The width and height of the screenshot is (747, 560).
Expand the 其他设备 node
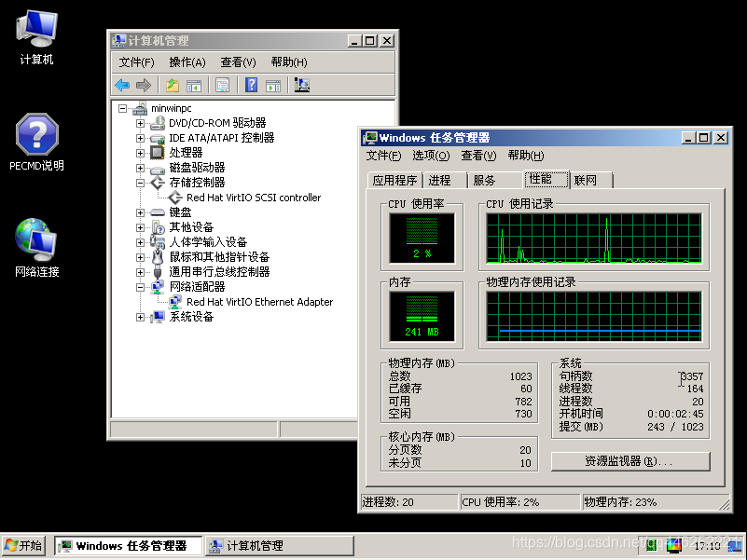pos(140,227)
